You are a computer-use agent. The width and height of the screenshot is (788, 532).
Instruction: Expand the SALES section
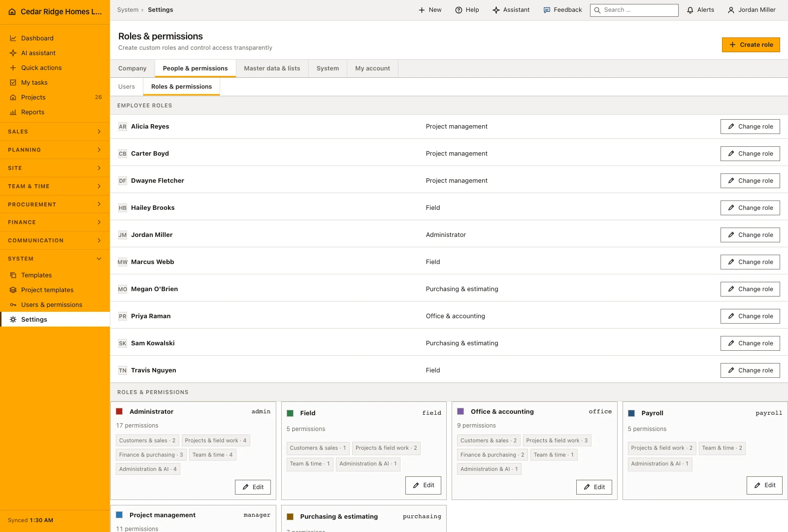pos(55,132)
